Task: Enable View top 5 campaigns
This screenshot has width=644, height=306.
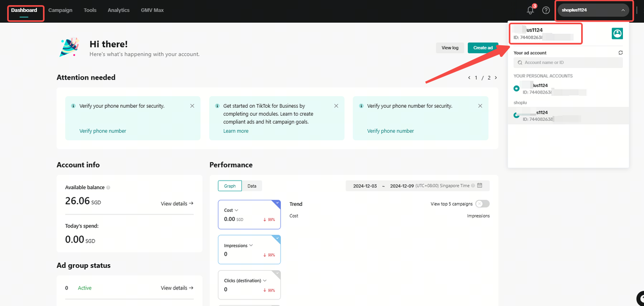Action: (481, 203)
